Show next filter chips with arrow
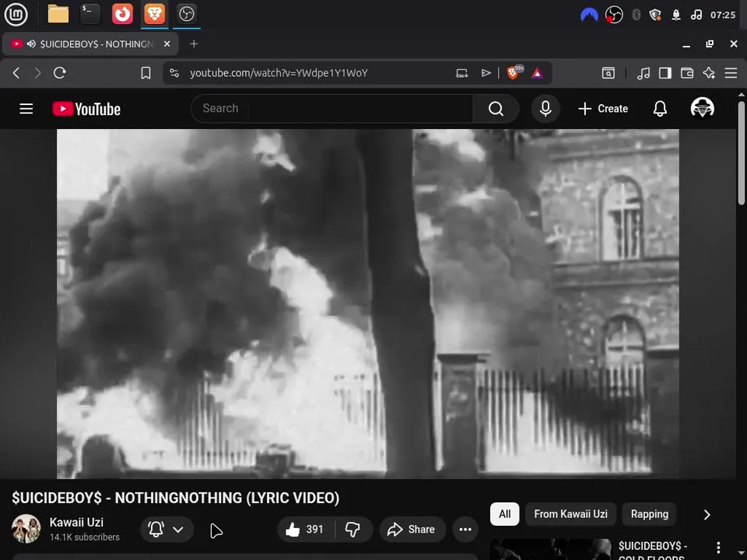The width and height of the screenshot is (747, 560). tap(707, 514)
